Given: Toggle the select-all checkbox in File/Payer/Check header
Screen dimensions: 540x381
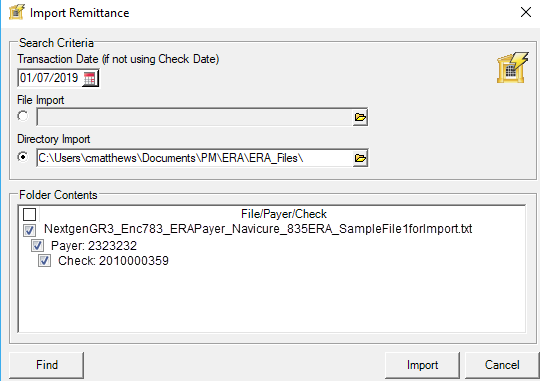Looking at the screenshot, I should click(x=30, y=214).
